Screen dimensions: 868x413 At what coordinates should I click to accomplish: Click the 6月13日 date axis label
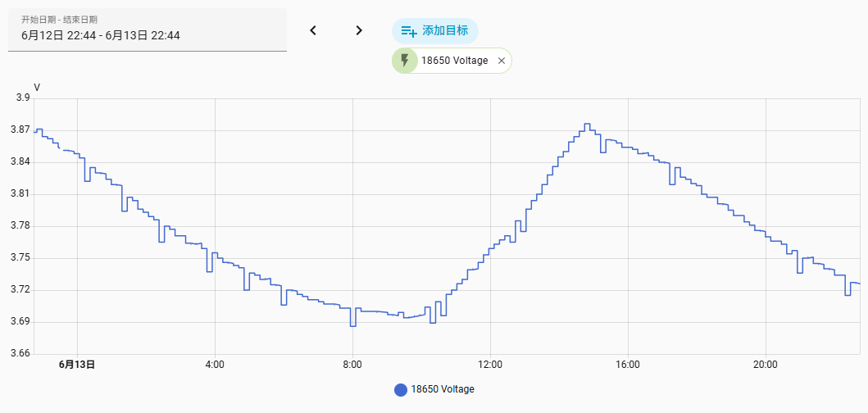(x=77, y=365)
